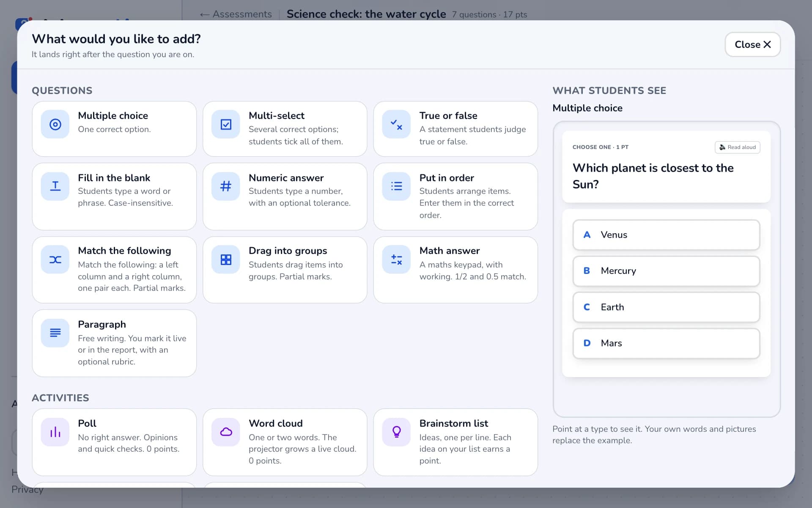Screen dimensions: 812x508
Task: Click the CHOOSE ONE · 1 PT label
Action: tap(601, 147)
